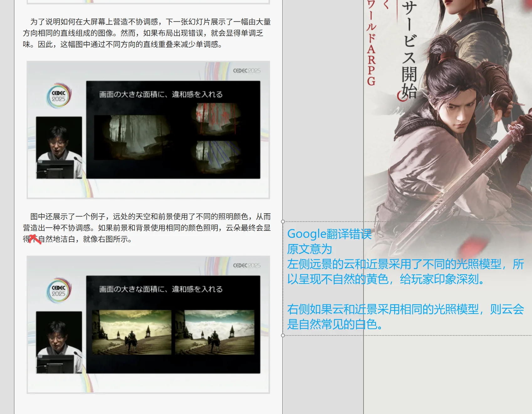
Task: Click the CEDEC2025 wordmark atop the upper slide
Action: point(247,71)
